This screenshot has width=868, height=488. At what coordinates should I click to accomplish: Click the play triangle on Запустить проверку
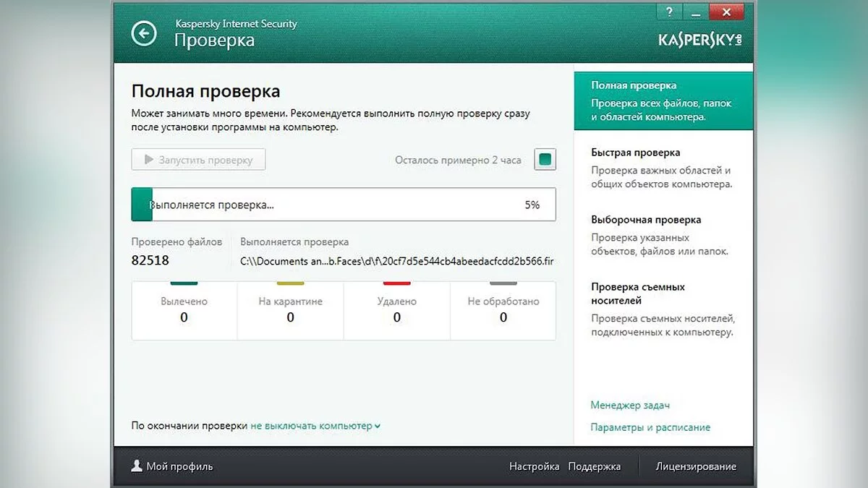[149, 160]
